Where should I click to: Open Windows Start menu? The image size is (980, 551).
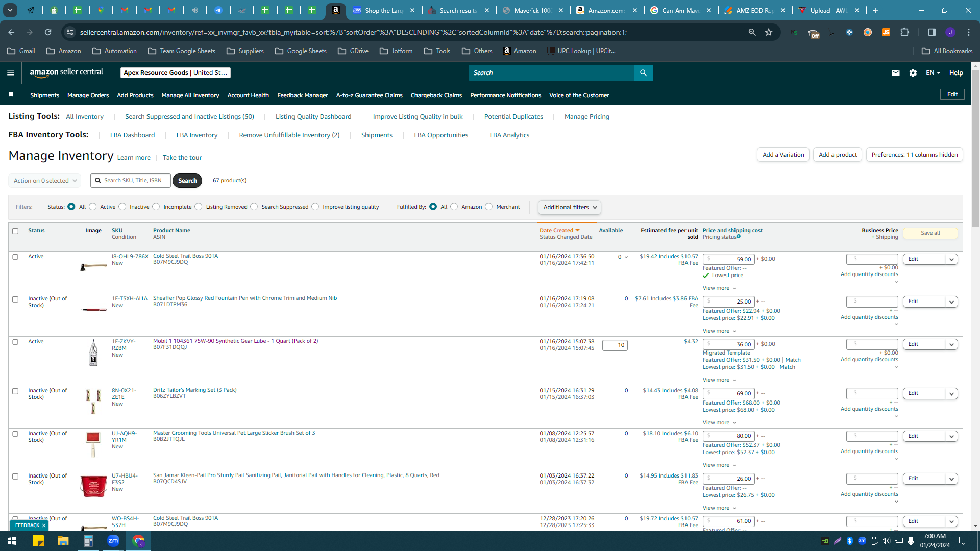12,541
